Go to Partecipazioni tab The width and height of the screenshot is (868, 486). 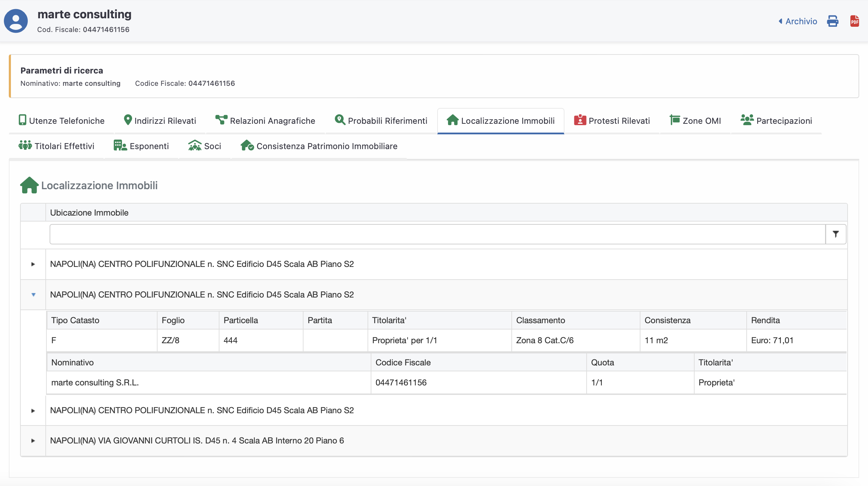pyautogui.click(x=776, y=121)
